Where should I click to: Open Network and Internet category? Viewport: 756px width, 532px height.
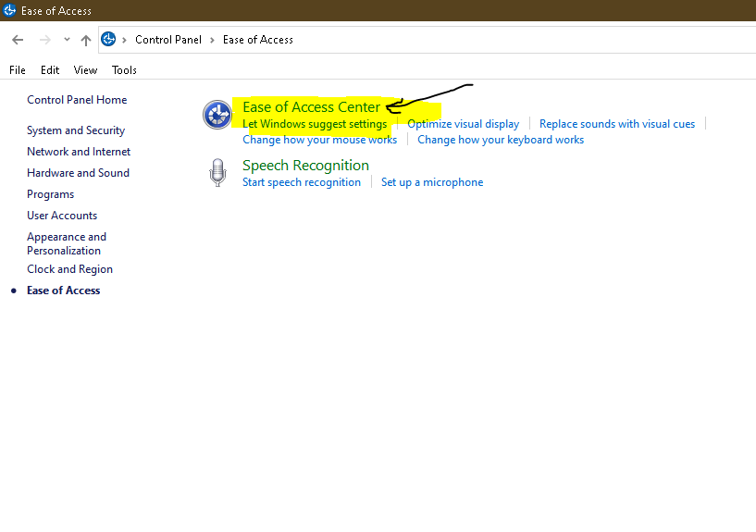[79, 152]
